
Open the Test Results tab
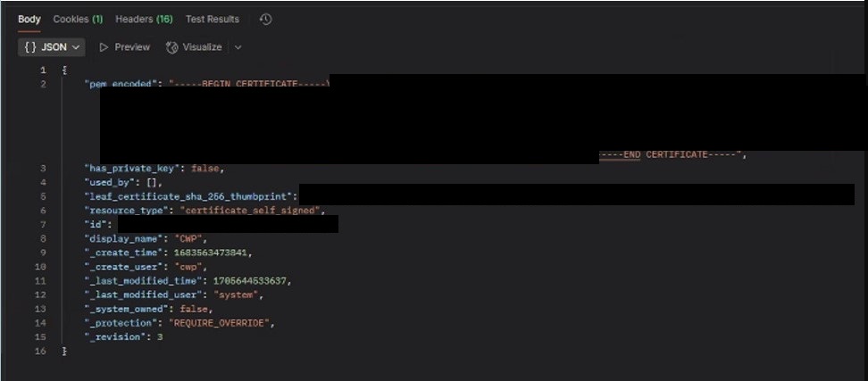(213, 19)
